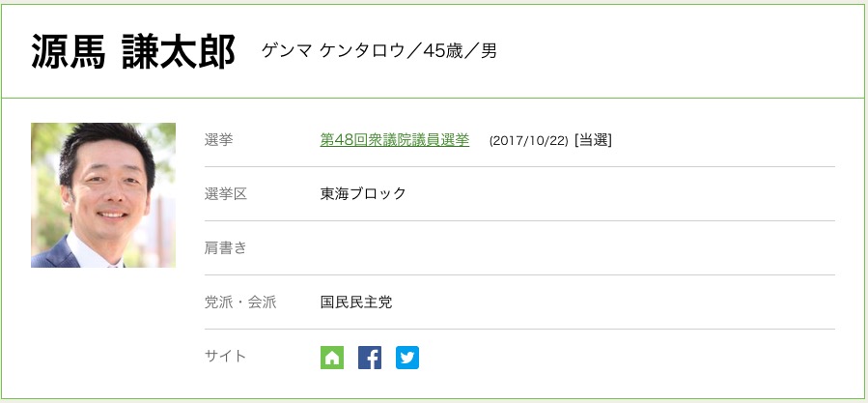Click the 選挙 row label
The height and width of the screenshot is (403, 868).
click(219, 140)
